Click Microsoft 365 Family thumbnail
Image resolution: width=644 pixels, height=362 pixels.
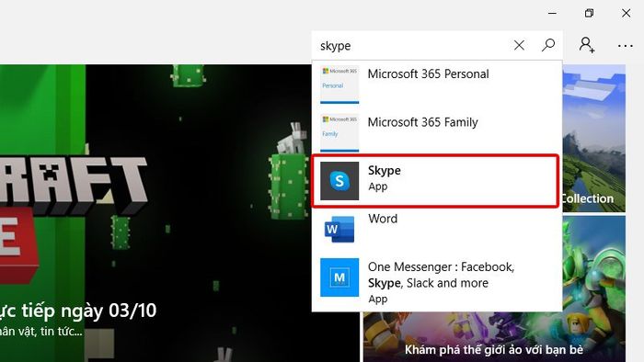tap(339, 133)
